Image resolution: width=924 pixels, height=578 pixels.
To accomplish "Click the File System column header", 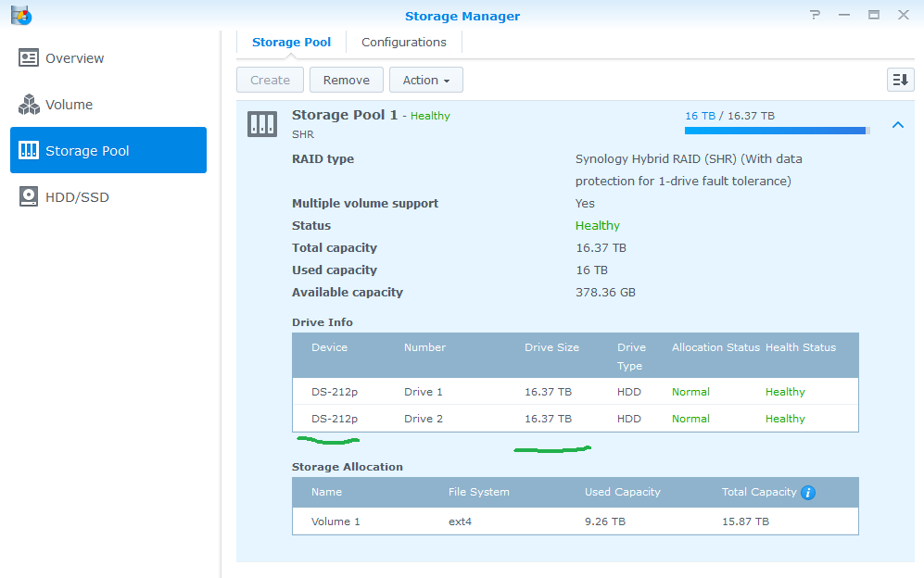I will pos(478,492).
